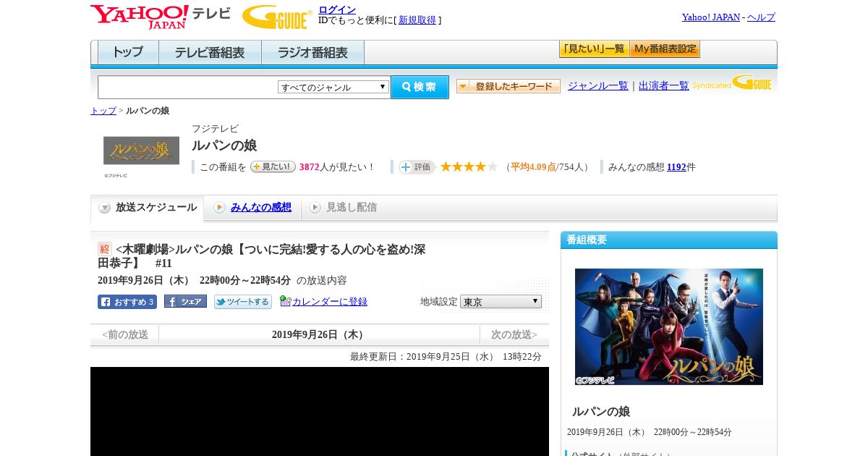Click the 番組概要 panel header

point(669,240)
